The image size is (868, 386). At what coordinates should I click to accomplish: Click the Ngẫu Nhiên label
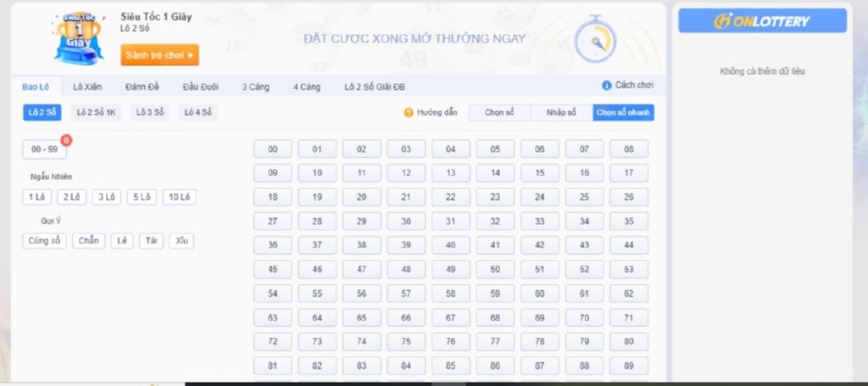pos(51,176)
